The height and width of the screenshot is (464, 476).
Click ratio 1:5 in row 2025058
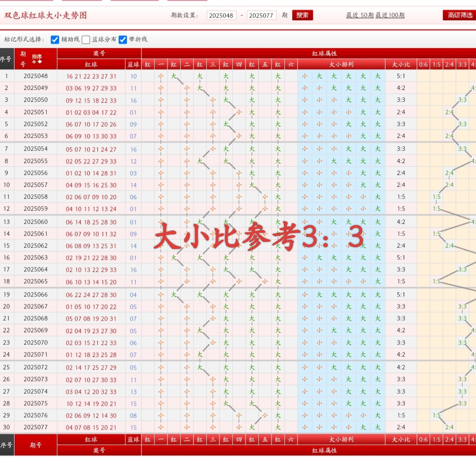point(401,197)
